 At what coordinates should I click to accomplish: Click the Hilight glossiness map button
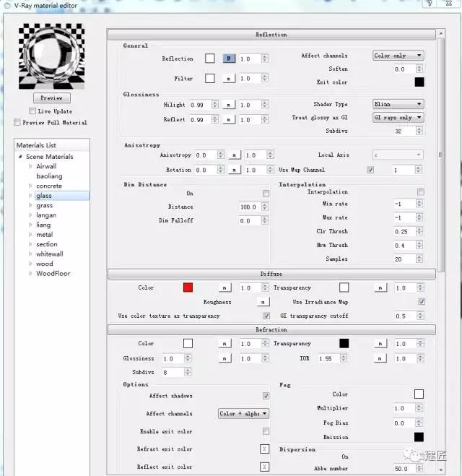click(229, 105)
